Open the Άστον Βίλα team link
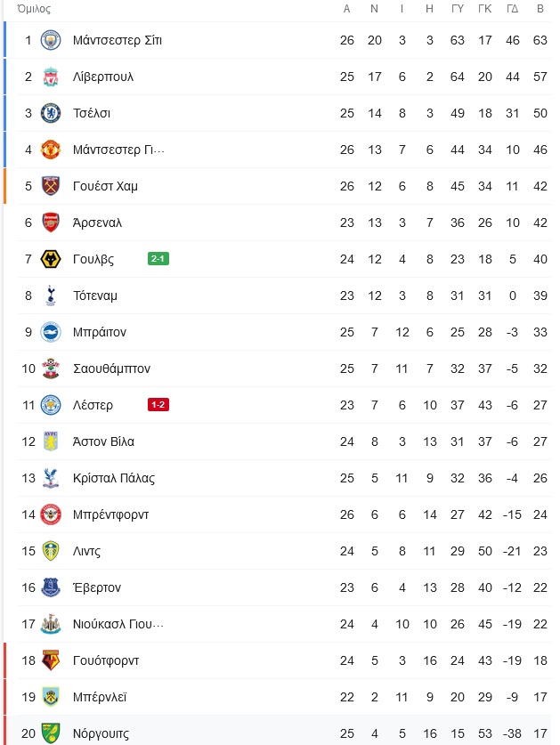The width and height of the screenshot is (560, 745). pos(103,441)
